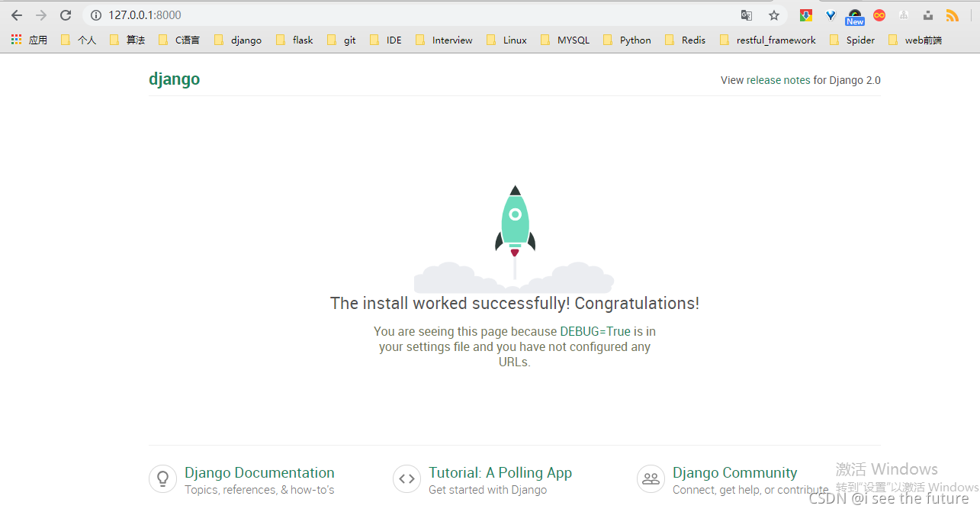Open the restful_framework bookmark folder
The height and width of the screenshot is (512, 980).
pos(768,40)
